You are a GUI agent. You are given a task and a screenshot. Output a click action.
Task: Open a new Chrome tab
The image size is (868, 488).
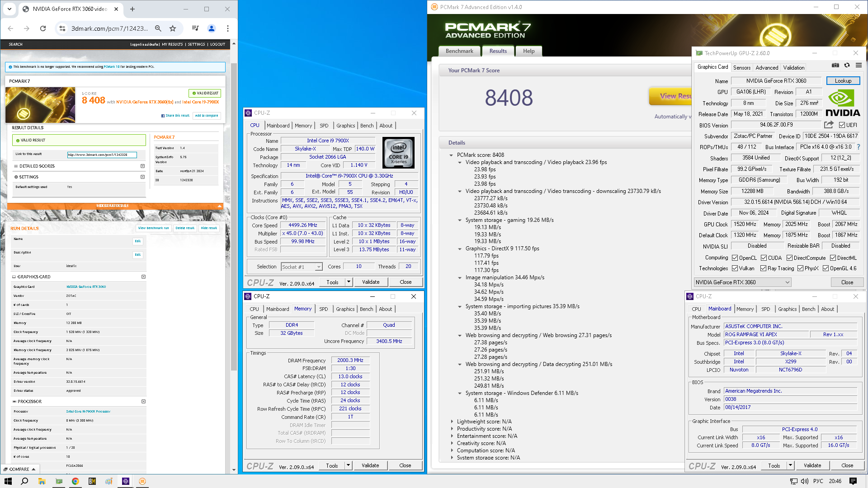pos(132,9)
